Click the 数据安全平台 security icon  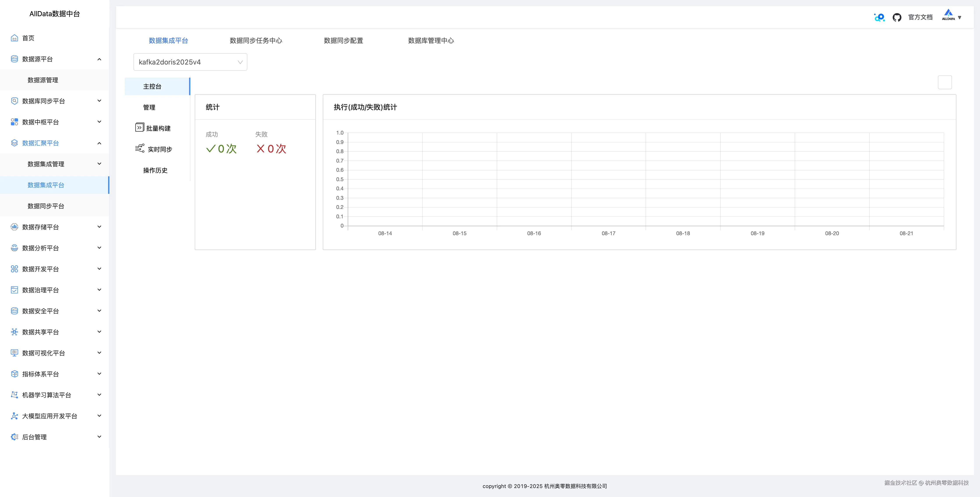14,311
